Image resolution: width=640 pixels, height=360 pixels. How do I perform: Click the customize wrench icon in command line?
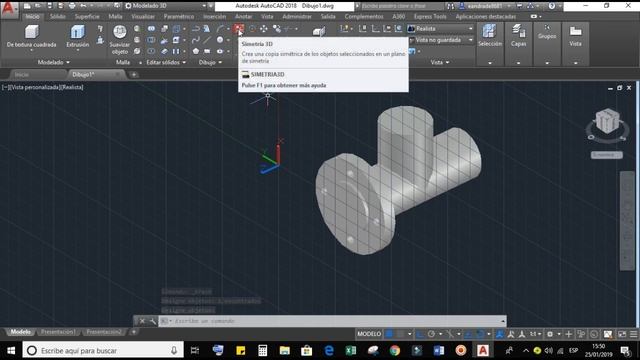pos(152,321)
